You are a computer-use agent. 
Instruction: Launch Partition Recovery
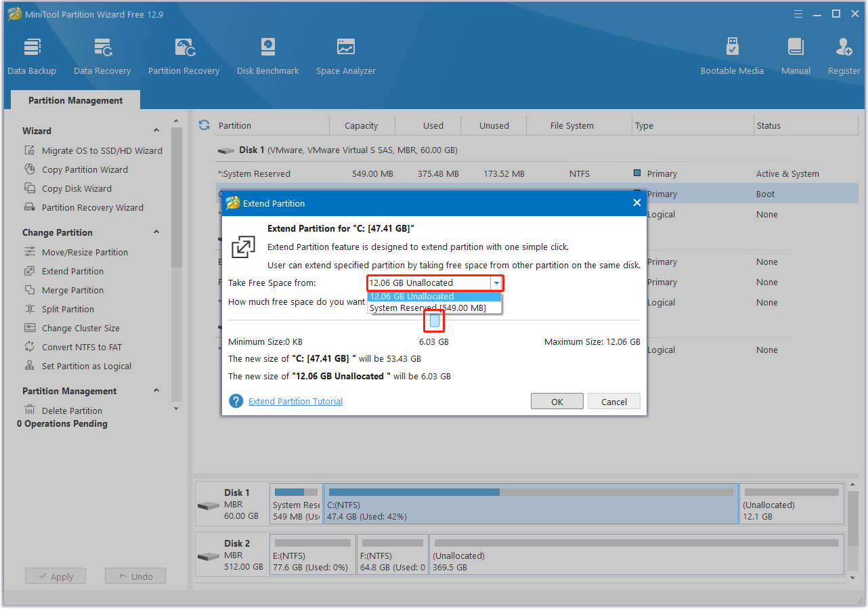[183, 56]
